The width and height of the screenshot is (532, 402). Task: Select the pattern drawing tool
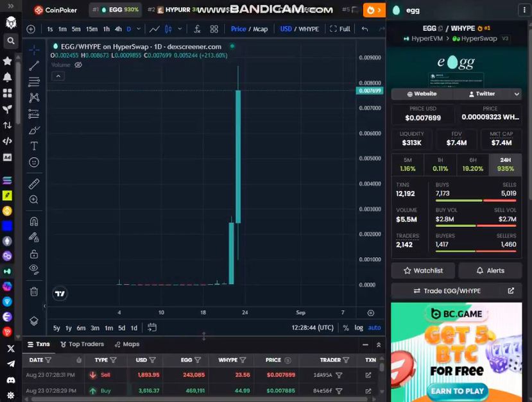point(34,97)
